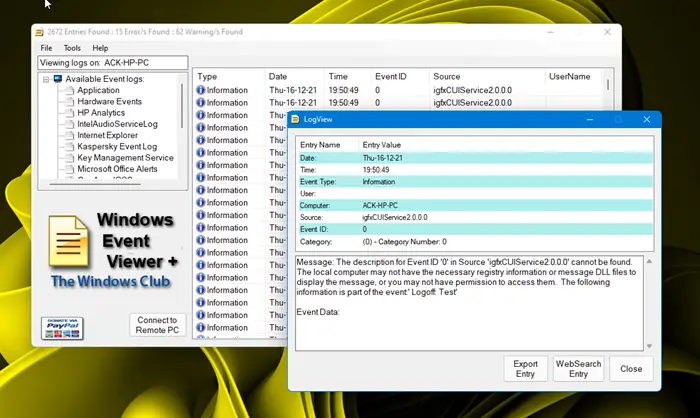Click the Application log page icon

pos(70,90)
